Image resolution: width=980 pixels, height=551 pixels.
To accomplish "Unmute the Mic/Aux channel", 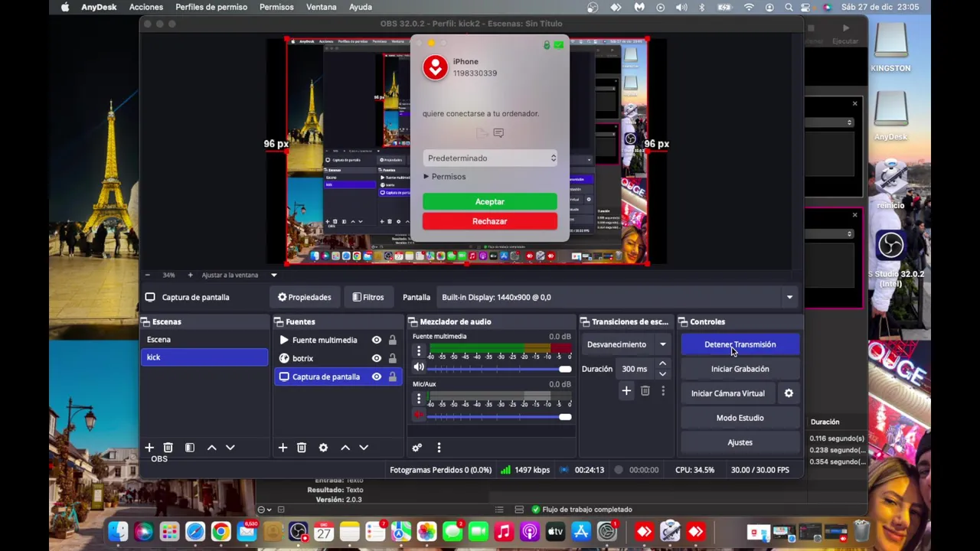I will coord(418,416).
